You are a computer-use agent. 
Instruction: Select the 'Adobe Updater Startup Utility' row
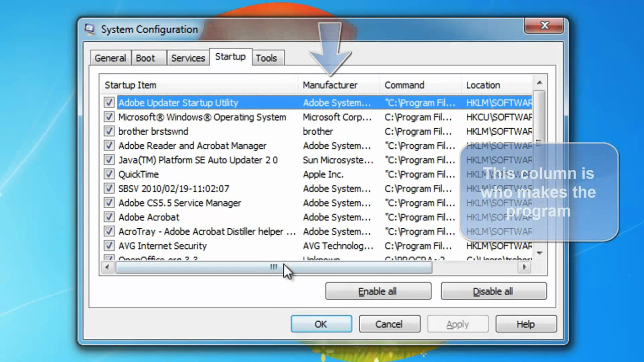pyautogui.click(x=317, y=103)
